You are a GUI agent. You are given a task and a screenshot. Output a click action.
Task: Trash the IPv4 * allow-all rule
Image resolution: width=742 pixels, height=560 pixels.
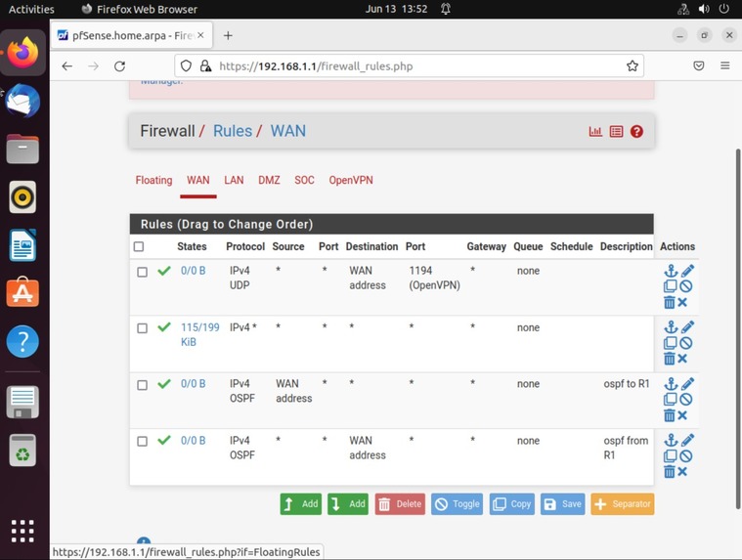point(669,359)
